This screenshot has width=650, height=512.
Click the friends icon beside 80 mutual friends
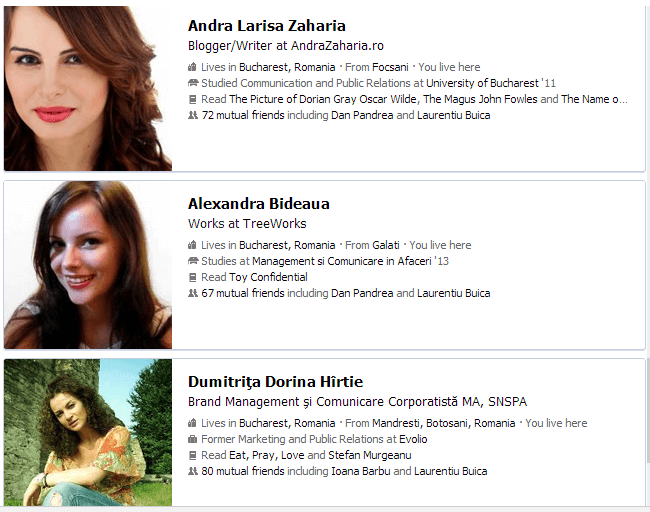tap(193, 471)
